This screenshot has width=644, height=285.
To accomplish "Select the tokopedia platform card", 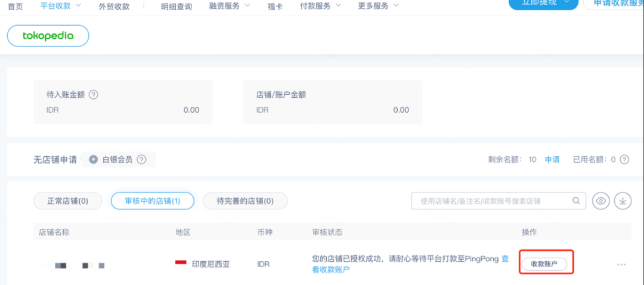I will pyautogui.click(x=48, y=36).
